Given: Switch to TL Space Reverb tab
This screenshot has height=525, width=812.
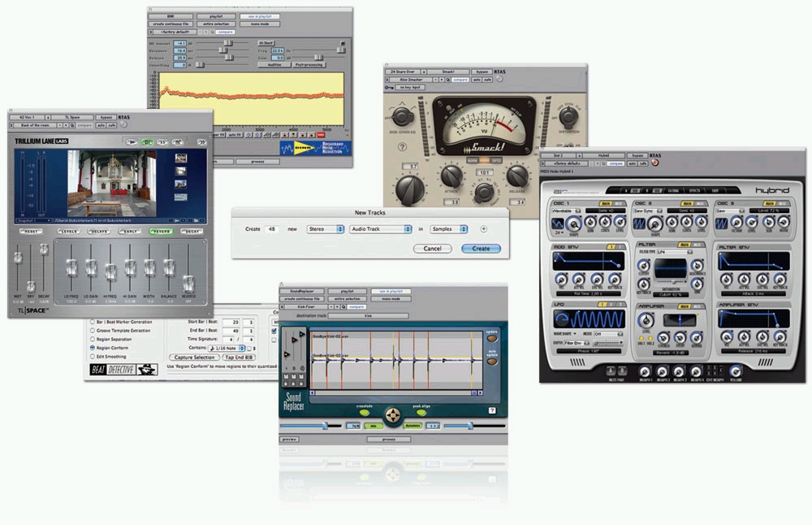Looking at the screenshot, I should (161, 231).
